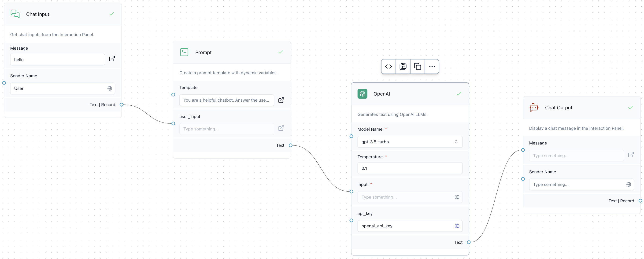Open the Template text in expanded editor
Screen dimensions: 644x259
[281, 100]
